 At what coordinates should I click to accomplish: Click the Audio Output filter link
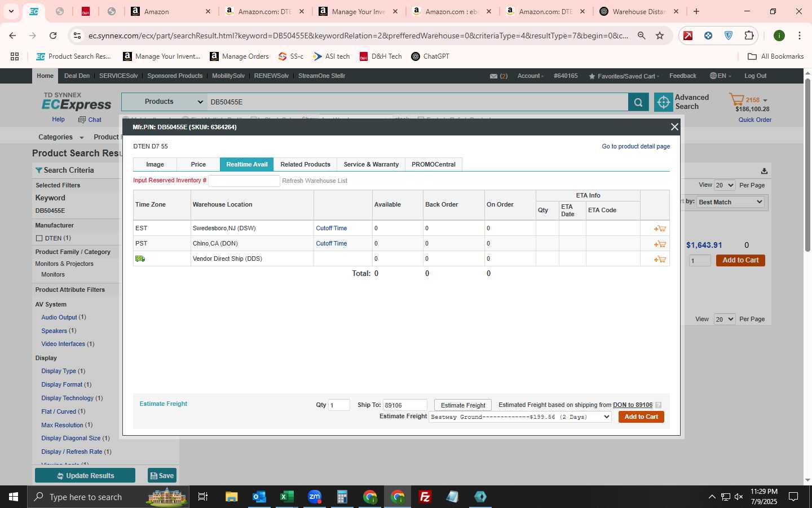tap(59, 318)
